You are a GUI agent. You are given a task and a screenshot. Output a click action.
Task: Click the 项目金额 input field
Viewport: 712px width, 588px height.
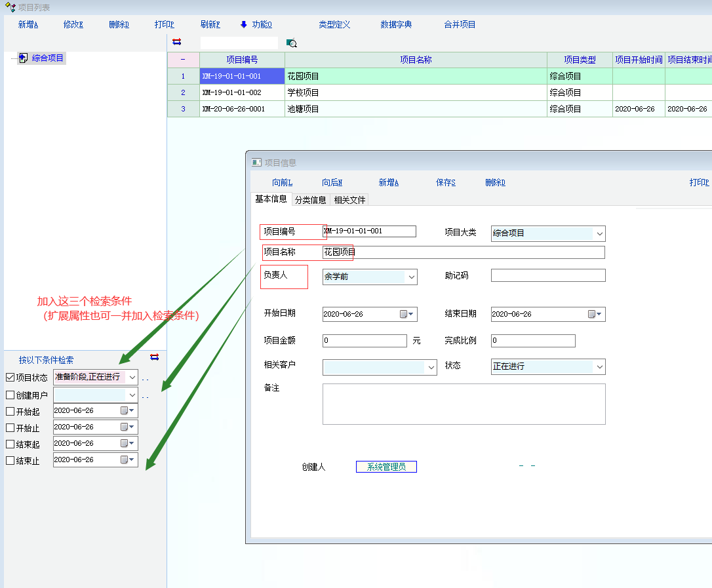coord(365,341)
